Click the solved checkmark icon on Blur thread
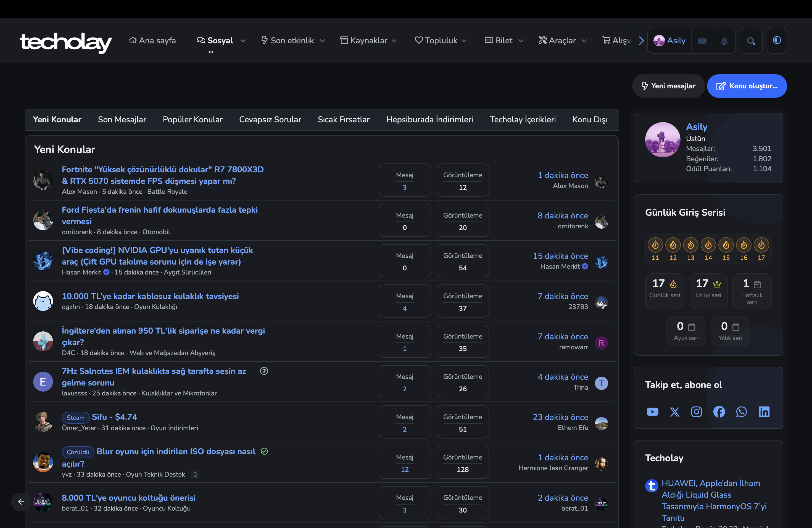The width and height of the screenshot is (812, 528). pyautogui.click(x=264, y=451)
